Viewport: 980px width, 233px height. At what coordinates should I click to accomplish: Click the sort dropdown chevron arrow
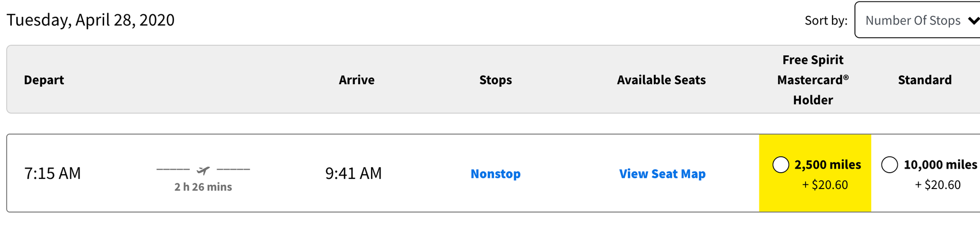[973, 21]
